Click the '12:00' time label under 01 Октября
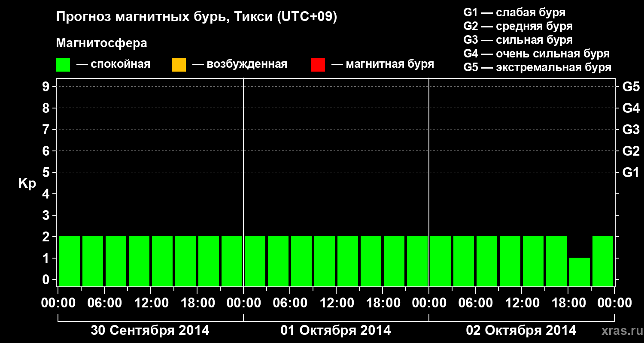644x343 pixels. 336,303
